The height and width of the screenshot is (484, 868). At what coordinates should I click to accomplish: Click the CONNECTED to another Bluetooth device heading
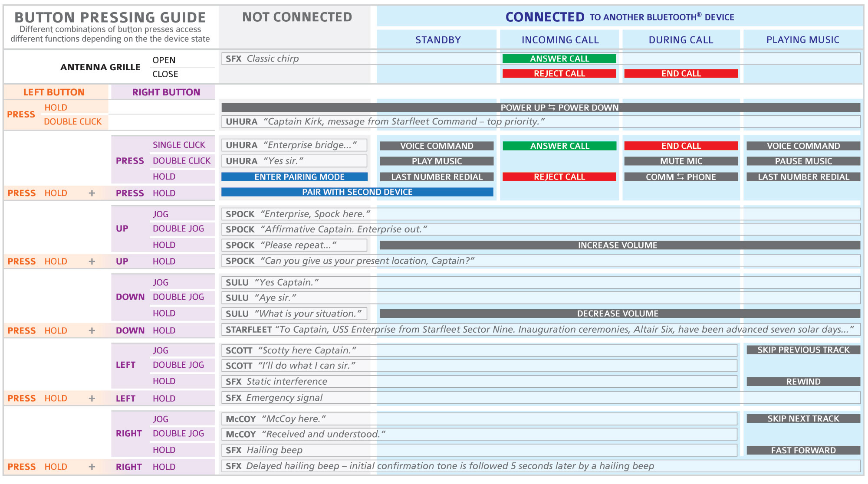tap(620, 17)
